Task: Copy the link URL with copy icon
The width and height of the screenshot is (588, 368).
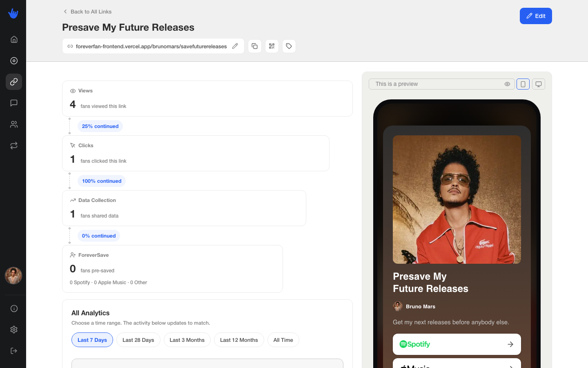Action: [255, 46]
